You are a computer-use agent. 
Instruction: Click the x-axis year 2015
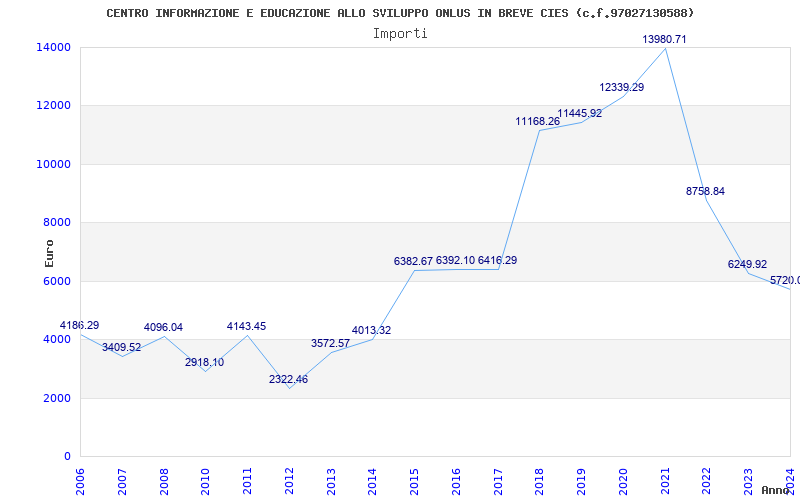coord(414,482)
